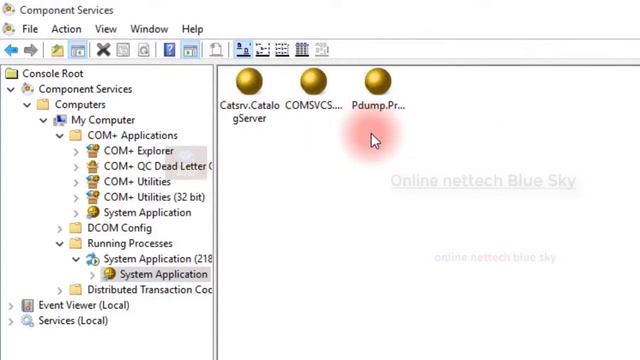Select the Component Services tree item
This screenshot has height=360, width=640.
pyautogui.click(x=85, y=89)
